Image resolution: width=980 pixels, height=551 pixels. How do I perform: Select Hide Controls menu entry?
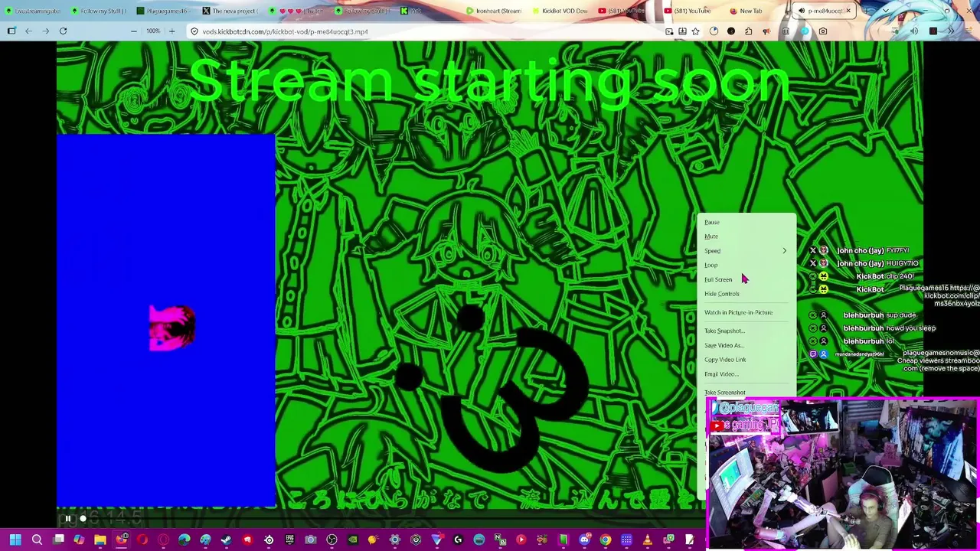(x=722, y=294)
